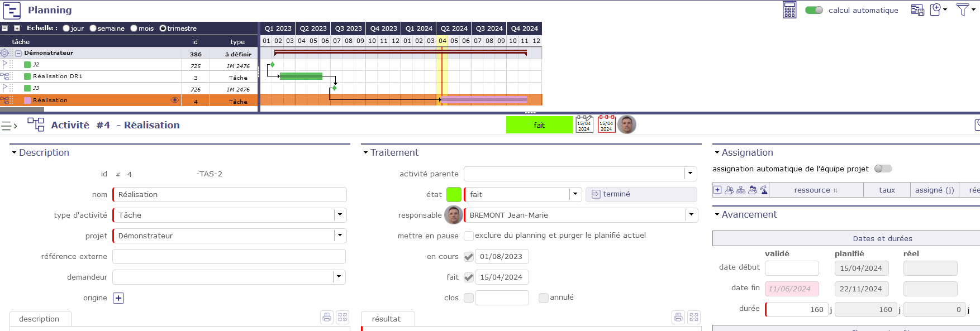Open activité parente dropdown
Image resolution: width=980 pixels, height=331 pixels.
click(691, 174)
